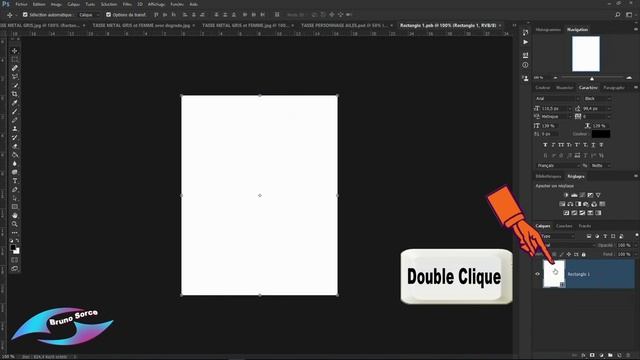Open the Nette anti-aliasing dropdown

[600, 166]
